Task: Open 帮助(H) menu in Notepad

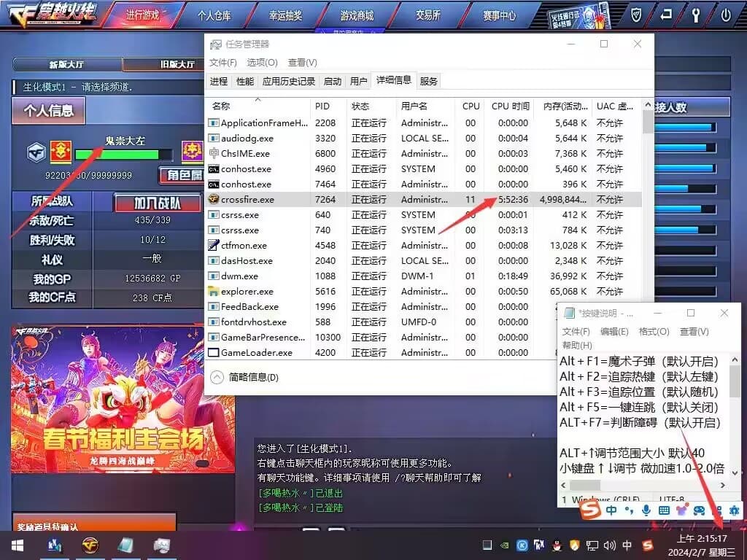Action: tap(578, 345)
